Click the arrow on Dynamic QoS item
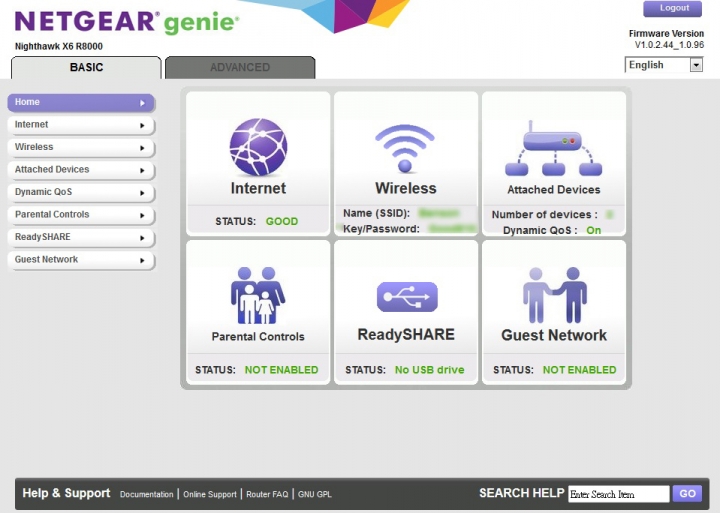Screen dimensions: 720x513 (142, 193)
